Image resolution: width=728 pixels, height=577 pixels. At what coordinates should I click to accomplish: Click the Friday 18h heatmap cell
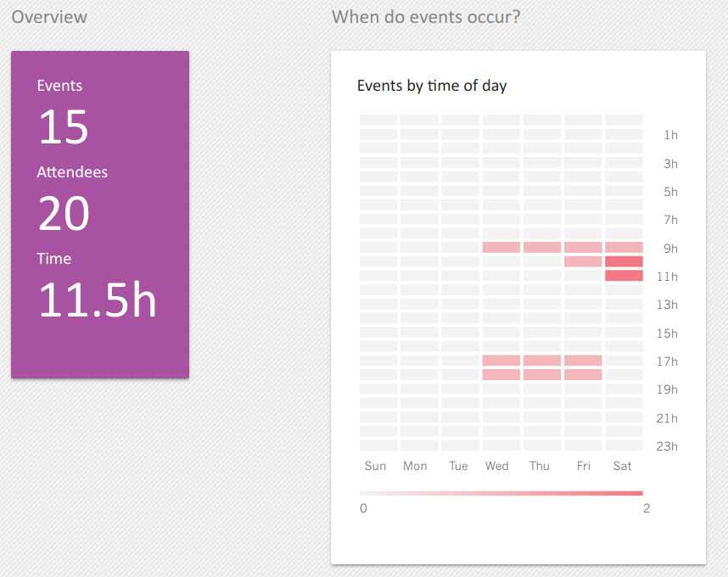point(583,374)
